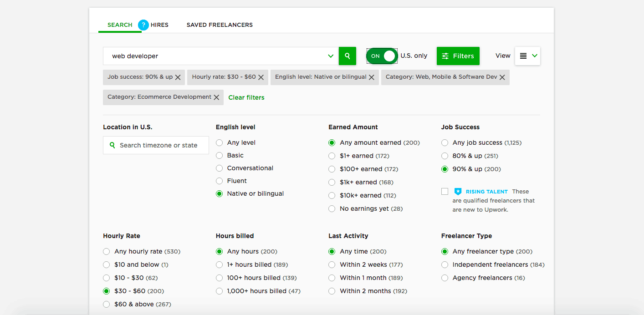644x315 pixels.
Task: Switch to the Search tab
Action: 120,25
